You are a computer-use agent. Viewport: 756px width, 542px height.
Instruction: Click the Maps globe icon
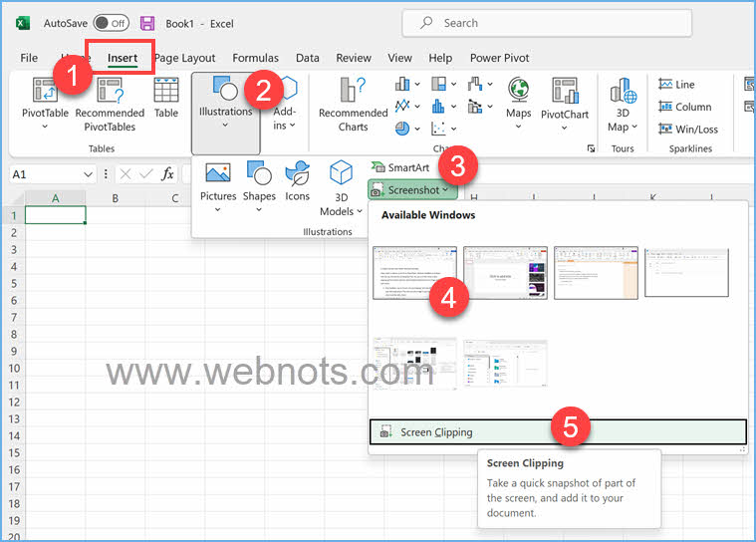(x=519, y=90)
